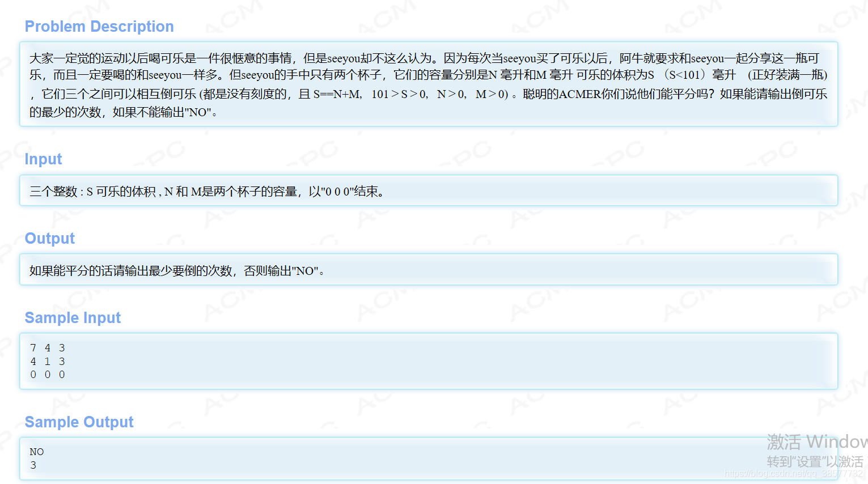The image size is (868, 484).
Task: Click the Output section heading
Action: coord(50,239)
